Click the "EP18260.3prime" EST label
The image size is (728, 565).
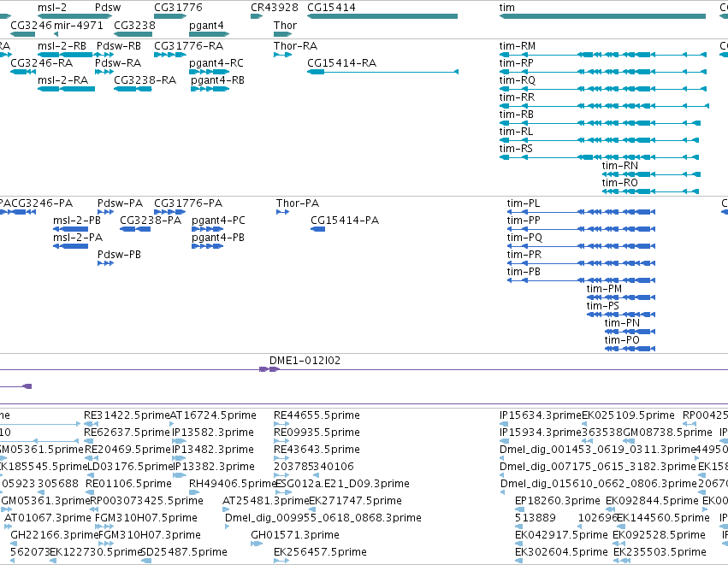558,501
